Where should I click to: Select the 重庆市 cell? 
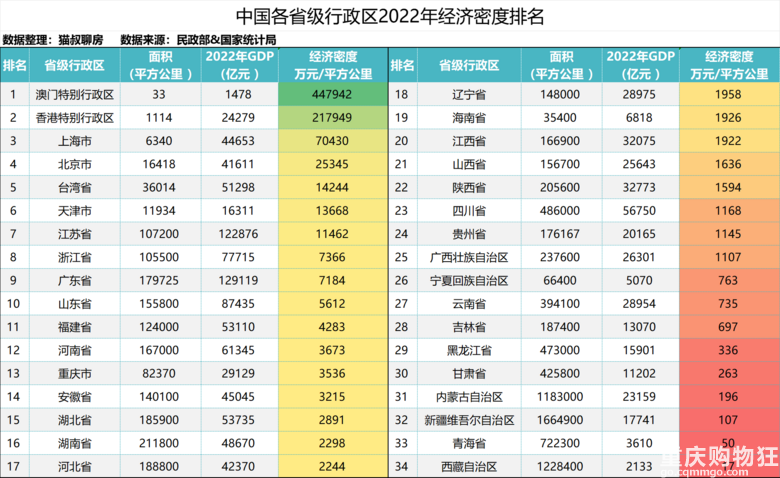pyautogui.click(x=75, y=374)
